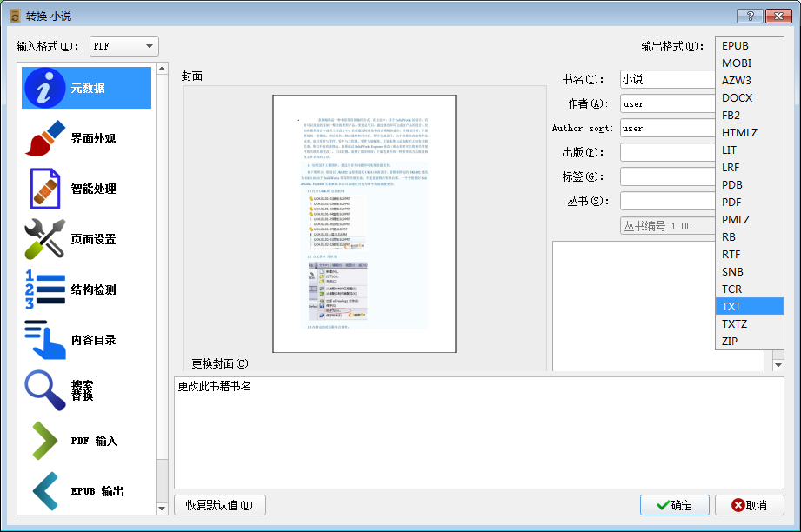
Task: Open 结构检测 structure detection icon
Action: [45, 289]
